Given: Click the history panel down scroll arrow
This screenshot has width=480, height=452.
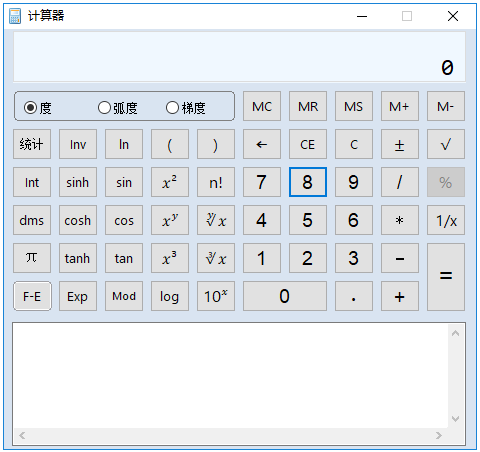Looking at the screenshot, I should [x=455, y=419].
